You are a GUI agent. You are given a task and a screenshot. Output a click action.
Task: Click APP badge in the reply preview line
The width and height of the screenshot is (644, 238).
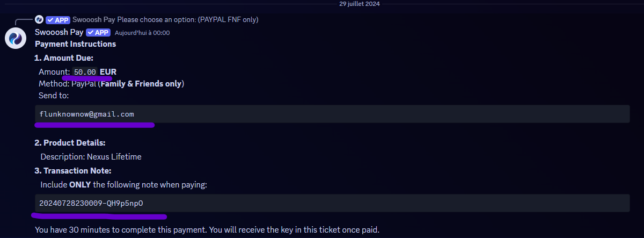tap(58, 20)
